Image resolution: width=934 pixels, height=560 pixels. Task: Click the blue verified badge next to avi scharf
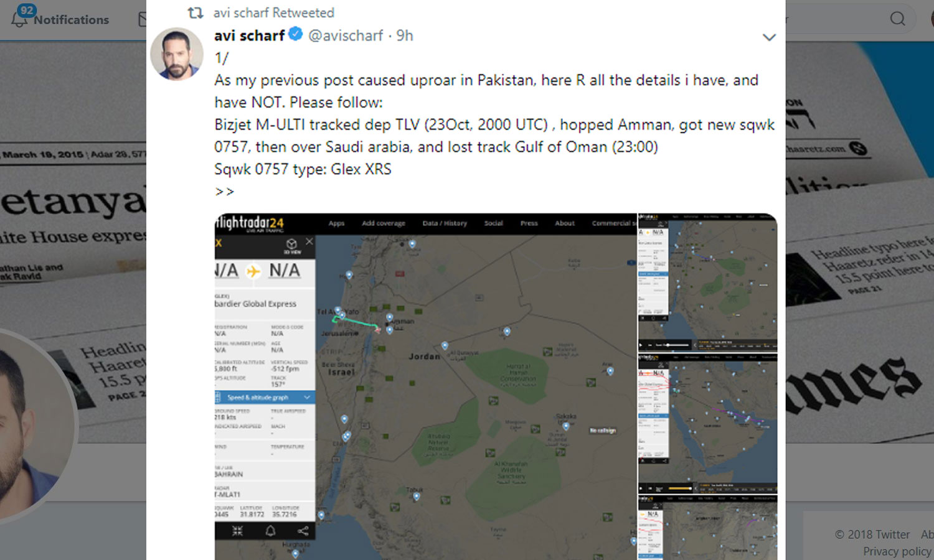click(x=296, y=34)
